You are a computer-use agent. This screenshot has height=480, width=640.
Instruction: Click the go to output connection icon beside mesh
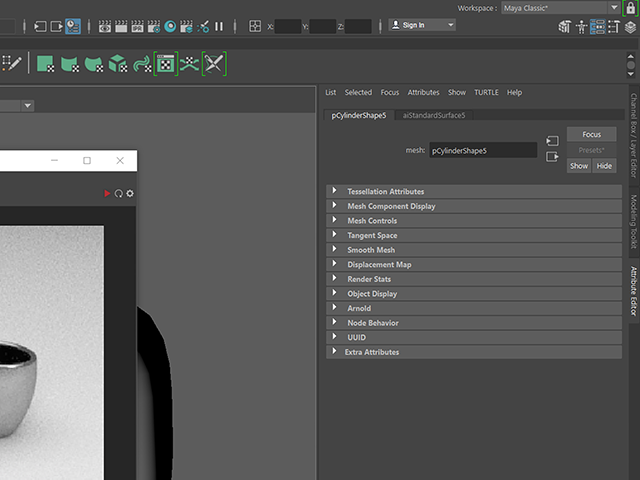552,157
